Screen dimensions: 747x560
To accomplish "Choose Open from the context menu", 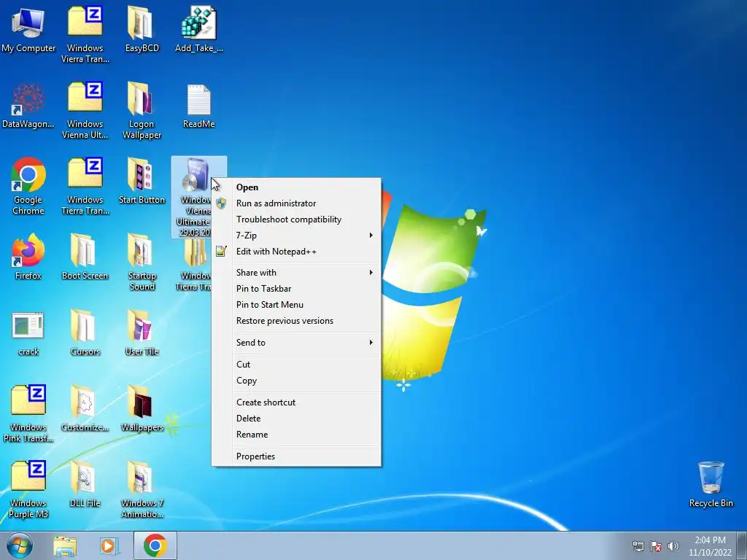I will click(296, 187).
